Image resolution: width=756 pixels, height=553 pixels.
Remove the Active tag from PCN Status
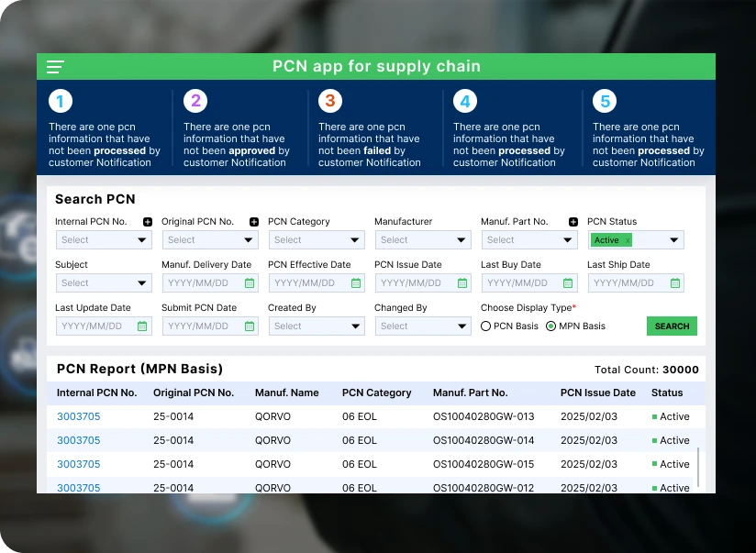point(628,240)
